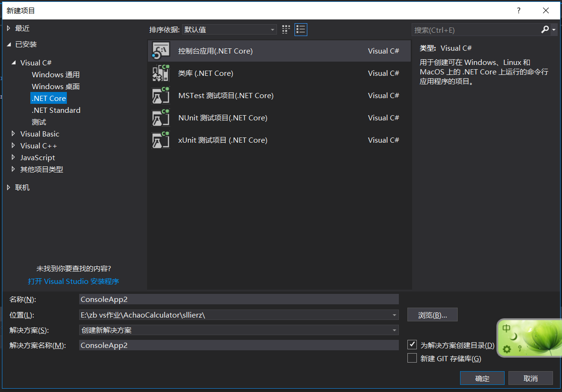Click the 取消 button

530,378
